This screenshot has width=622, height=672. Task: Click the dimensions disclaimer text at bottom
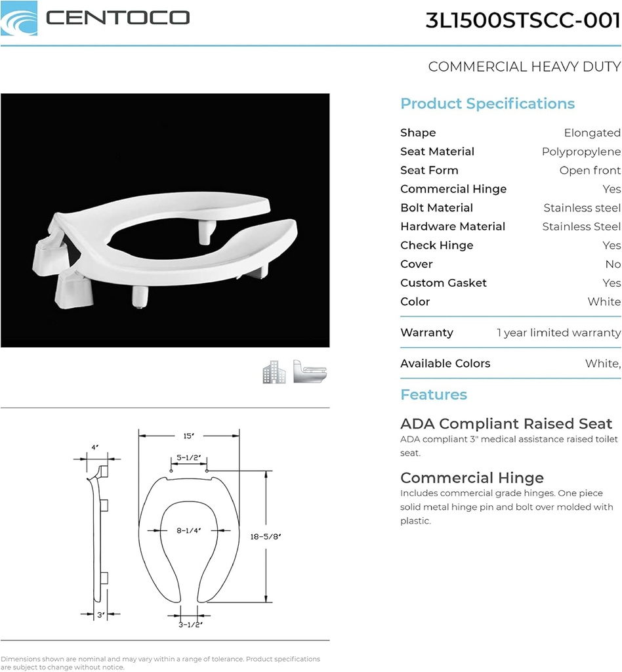160,663
